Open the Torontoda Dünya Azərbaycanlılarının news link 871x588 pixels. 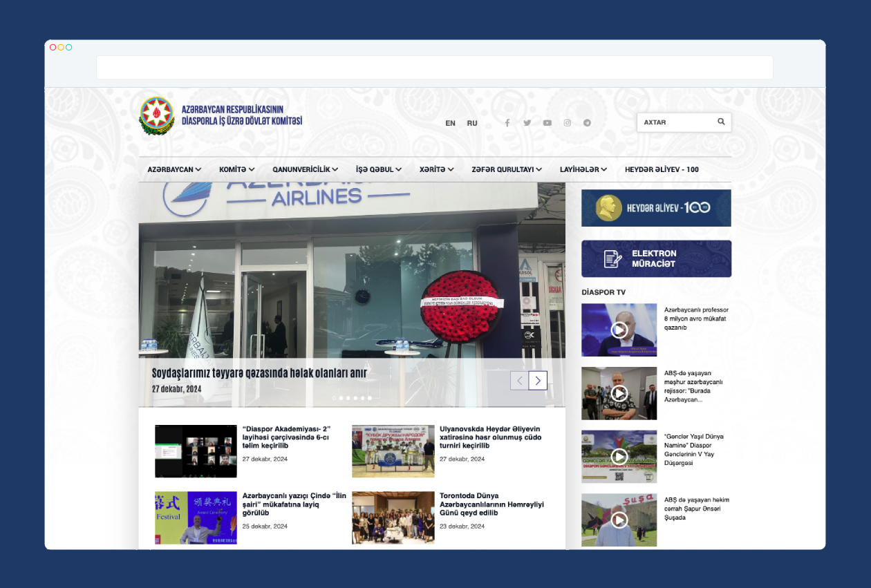(491, 504)
